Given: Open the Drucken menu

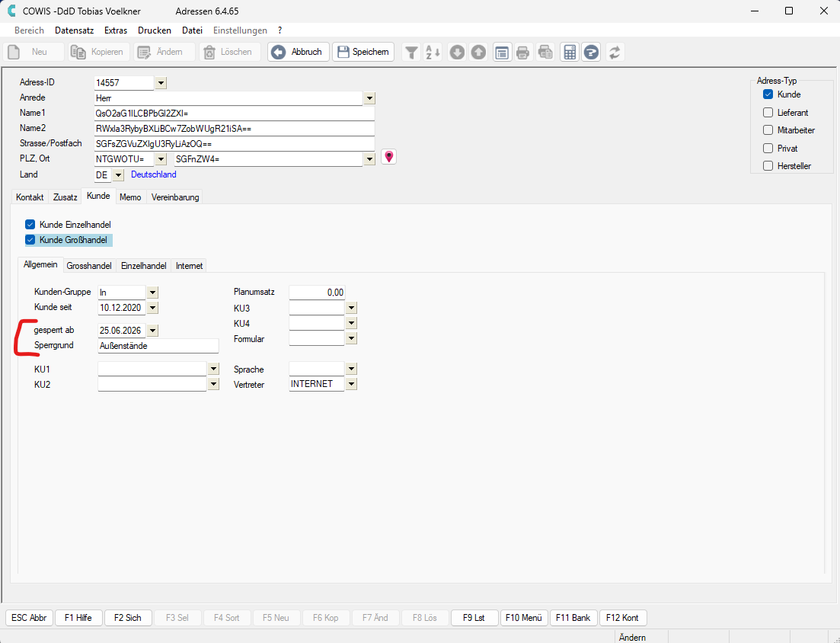Looking at the screenshot, I should [155, 30].
